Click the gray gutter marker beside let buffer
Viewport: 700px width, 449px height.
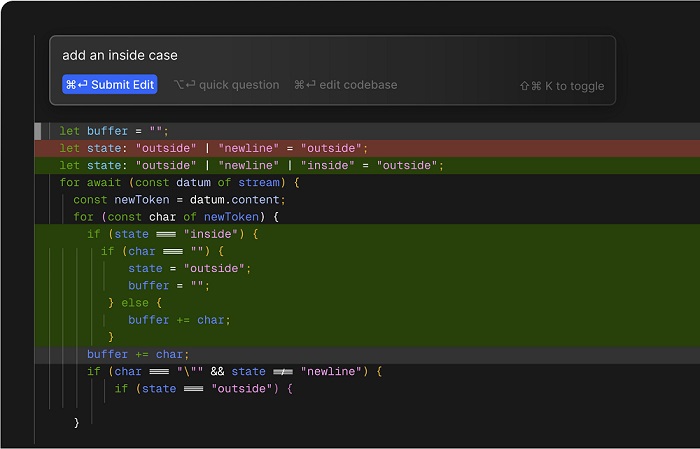coord(38,131)
